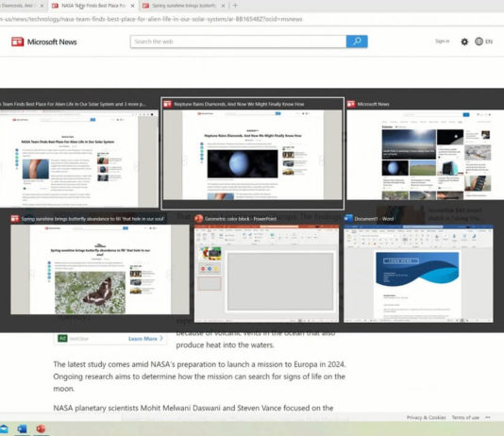The image size is (504, 436).
Task: Open PowerPoint from the taskbar
Action: [41, 429]
